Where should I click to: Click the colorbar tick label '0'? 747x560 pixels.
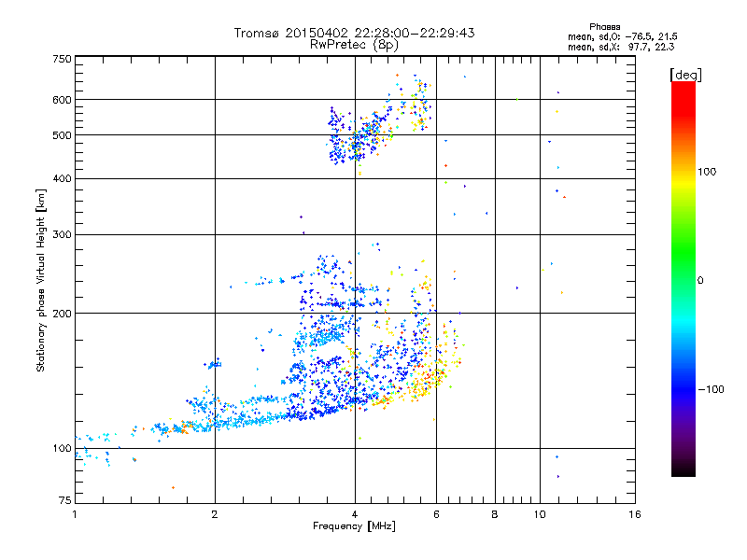700,281
